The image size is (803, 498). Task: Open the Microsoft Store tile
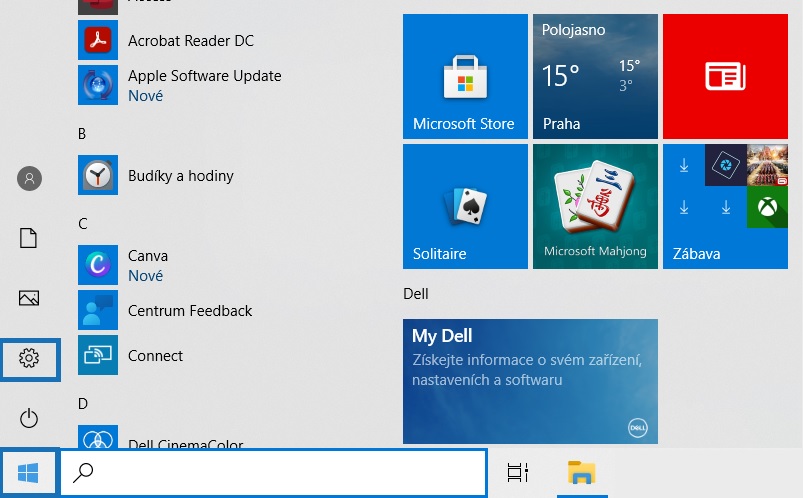click(x=465, y=76)
